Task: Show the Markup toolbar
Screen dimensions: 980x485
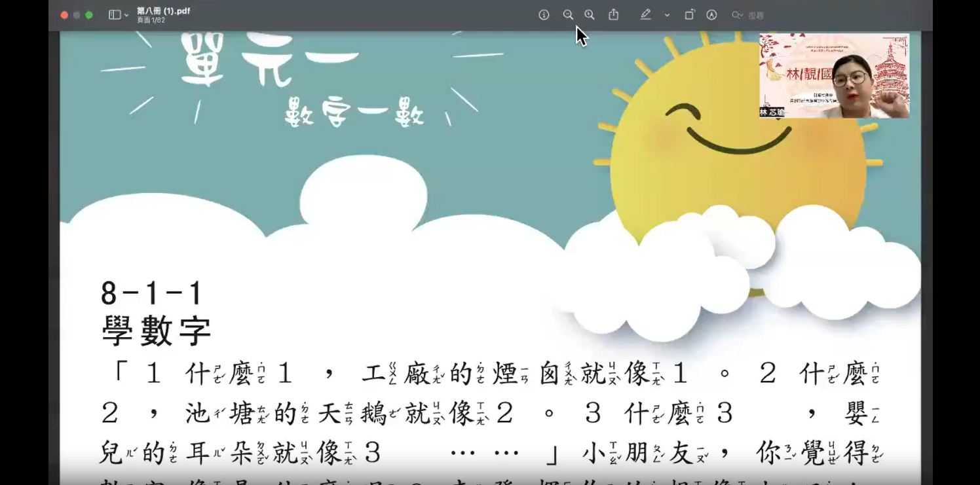Action: pos(711,15)
